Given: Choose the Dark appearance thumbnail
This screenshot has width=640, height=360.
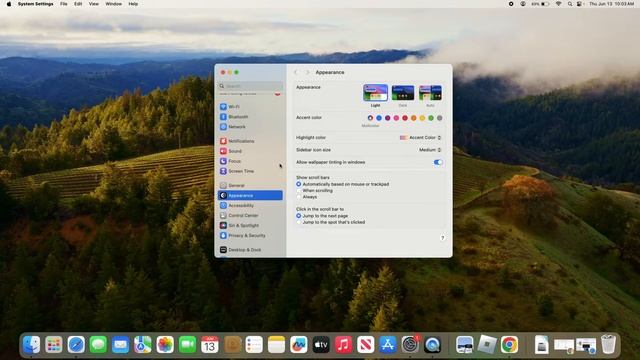Looking at the screenshot, I should (403, 93).
